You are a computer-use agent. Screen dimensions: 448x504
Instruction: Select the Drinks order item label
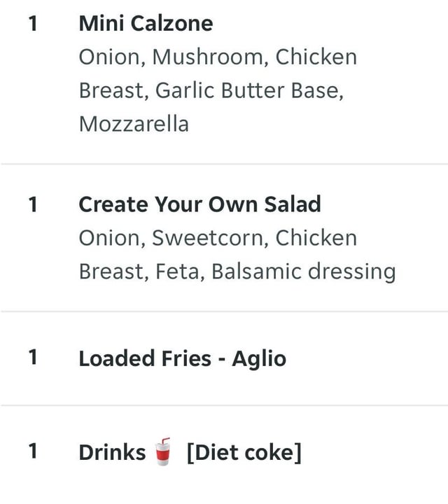tap(112, 452)
